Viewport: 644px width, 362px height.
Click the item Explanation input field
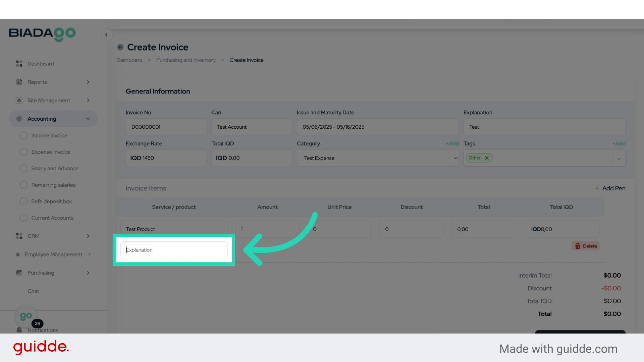tap(174, 250)
